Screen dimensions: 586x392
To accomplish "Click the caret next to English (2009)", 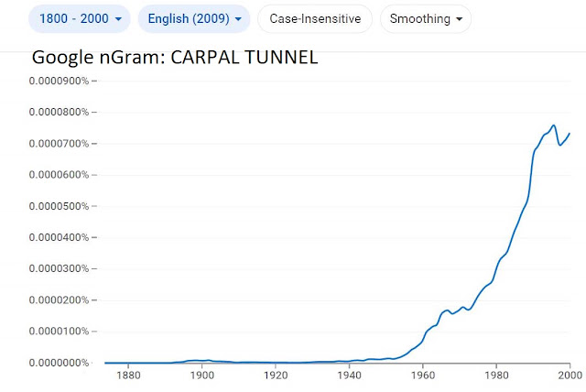I will pos(238,19).
